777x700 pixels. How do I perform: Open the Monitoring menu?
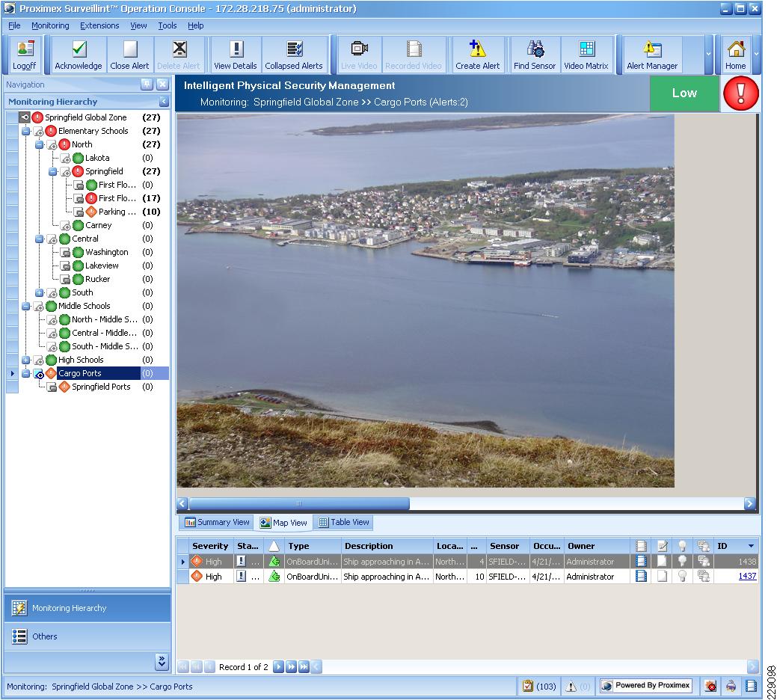50,25
